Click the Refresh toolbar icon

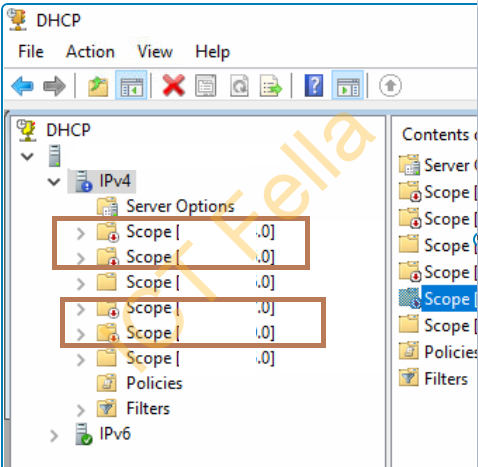(239, 86)
